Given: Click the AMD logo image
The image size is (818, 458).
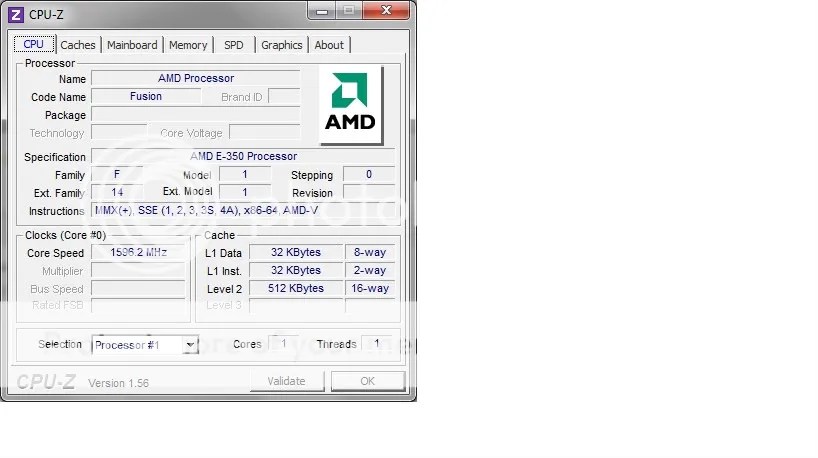Looking at the screenshot, I should point(351,105).
